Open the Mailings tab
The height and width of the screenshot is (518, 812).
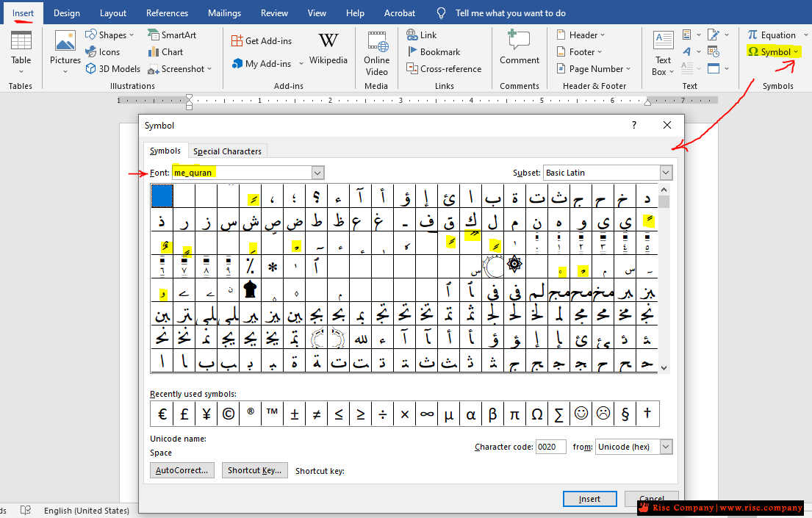click(x=224, y=13)
